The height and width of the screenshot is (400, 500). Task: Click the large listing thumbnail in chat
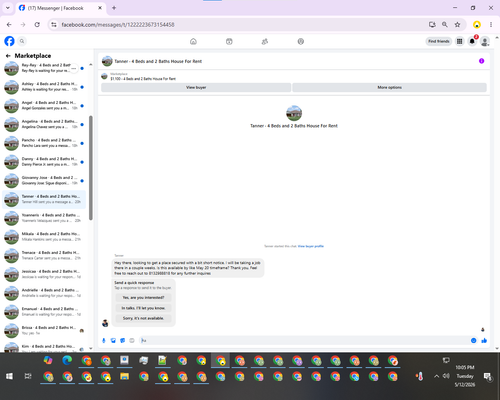click(294, 113)
